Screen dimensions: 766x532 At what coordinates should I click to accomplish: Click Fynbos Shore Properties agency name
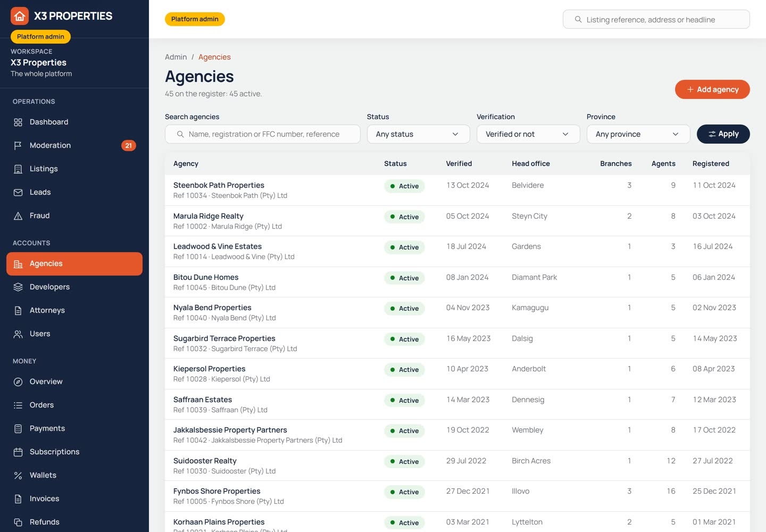[x=217, y=491]
